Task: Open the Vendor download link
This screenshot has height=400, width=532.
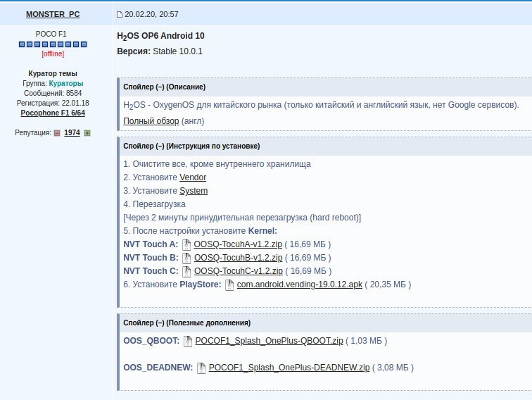Action: coord(193,177)
